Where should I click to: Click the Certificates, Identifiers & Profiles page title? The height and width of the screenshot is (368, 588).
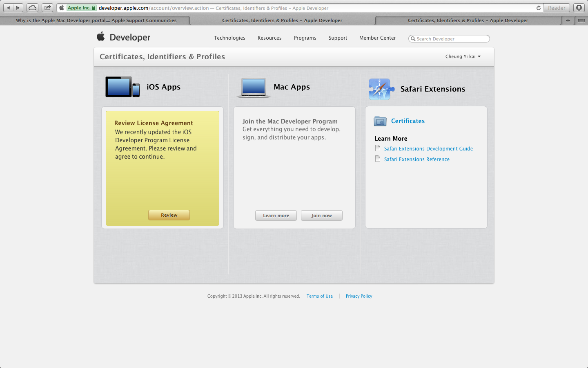point(162,56)
